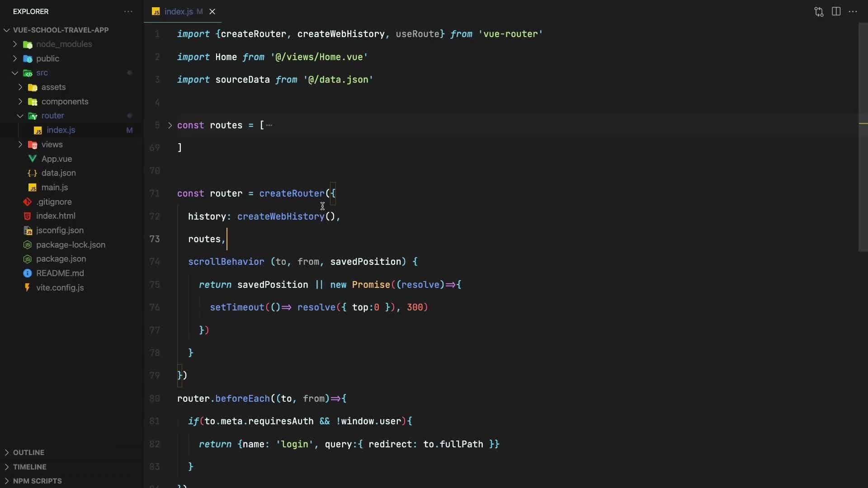
Task: Unfold the collapsed routes array on line 5
Action: coord(170,125)
